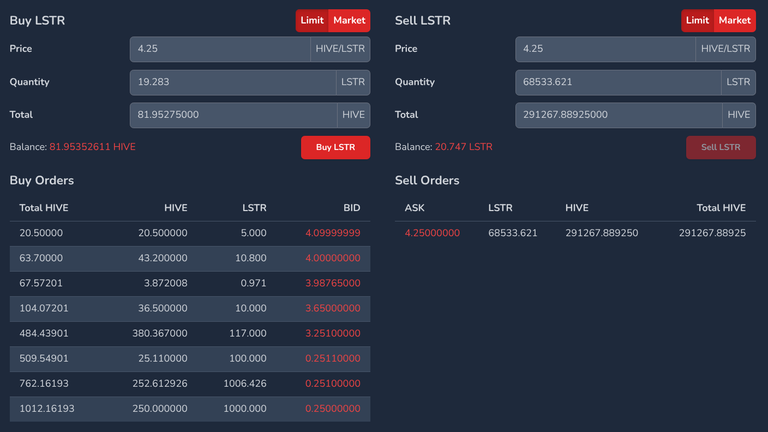Click Total HIVE value 20.50000

(41, 233)
